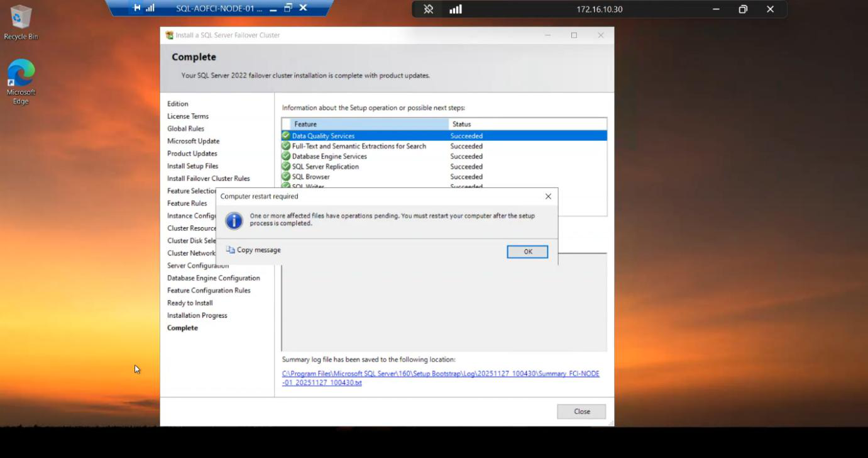Click signal bars icon in SQL-AOFCI-NODE-01 bar

pyautogui.click(x=150, y=8)
